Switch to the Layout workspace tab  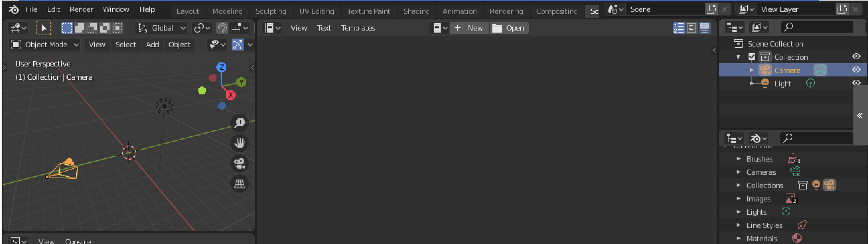(188, 12)
